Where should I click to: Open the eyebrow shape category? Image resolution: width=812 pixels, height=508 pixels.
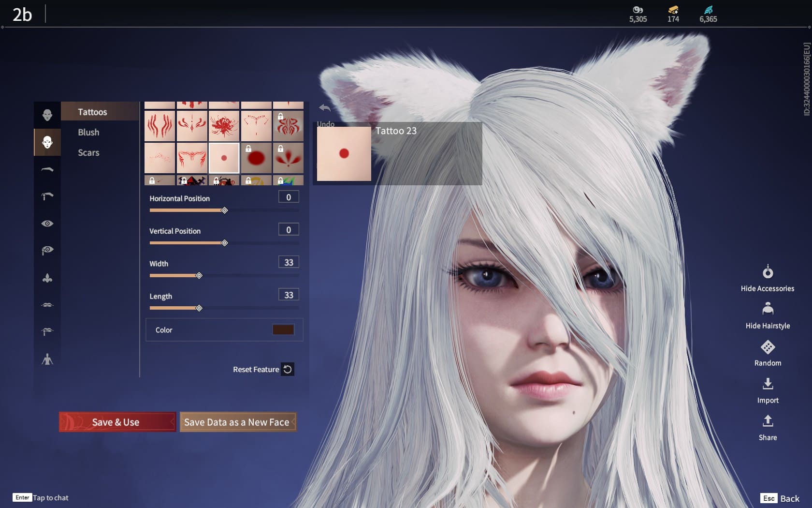(47, 169)
